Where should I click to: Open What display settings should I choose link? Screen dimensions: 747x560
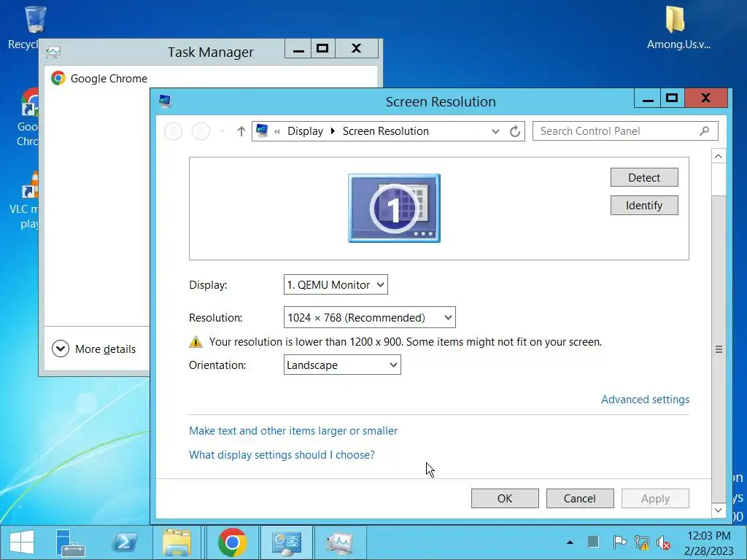(282, 455)
